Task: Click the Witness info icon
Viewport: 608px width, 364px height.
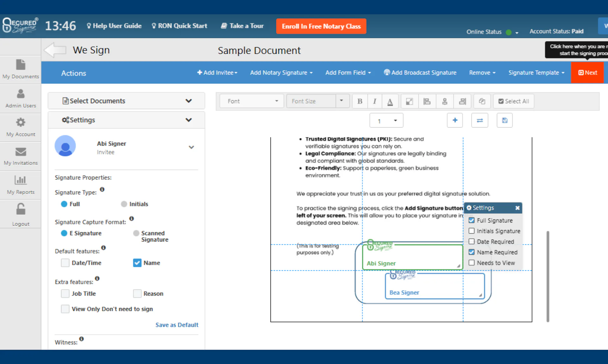Action: 81,339
